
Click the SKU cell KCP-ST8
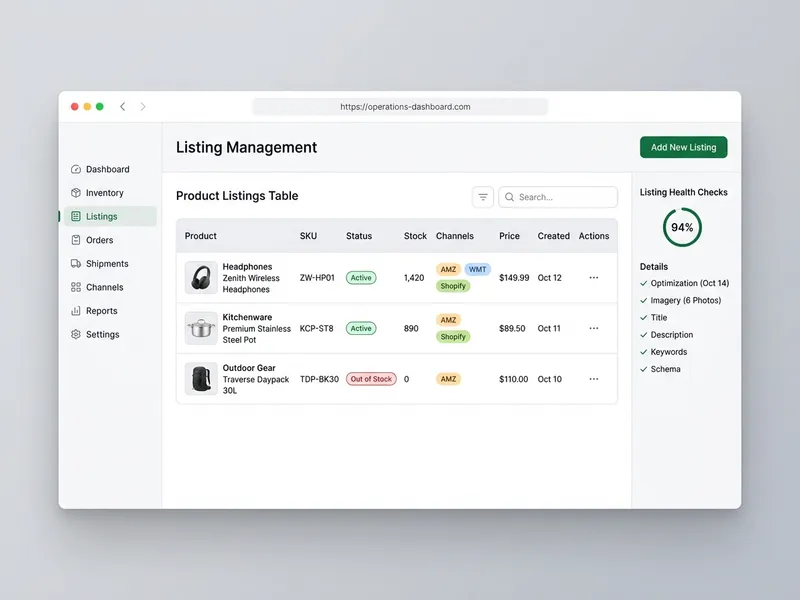[x=316, y=328]
